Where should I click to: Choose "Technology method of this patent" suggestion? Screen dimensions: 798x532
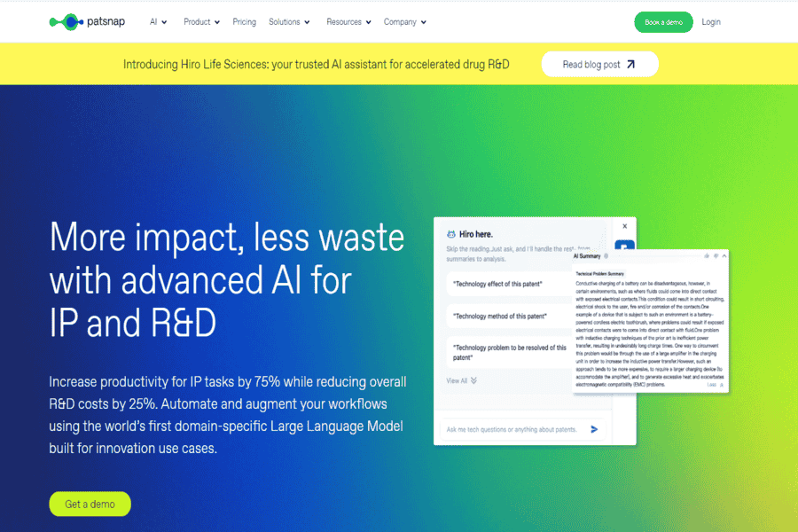click(509, 317)
